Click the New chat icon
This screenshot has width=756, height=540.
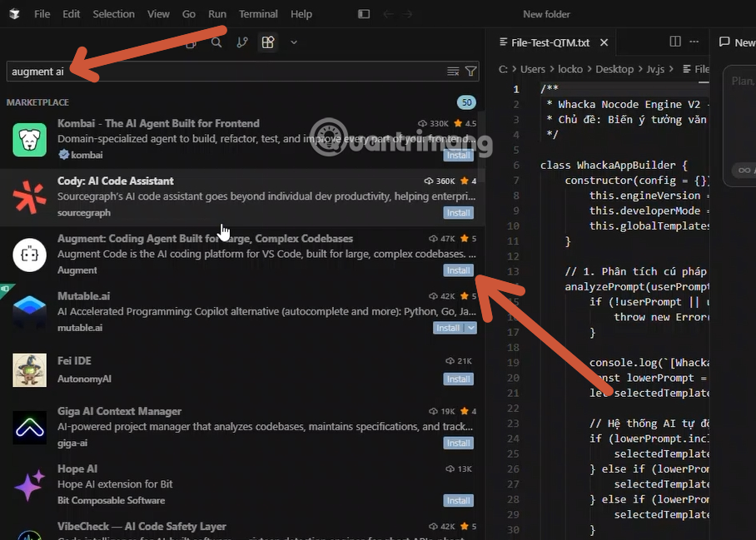coord(724,42)
